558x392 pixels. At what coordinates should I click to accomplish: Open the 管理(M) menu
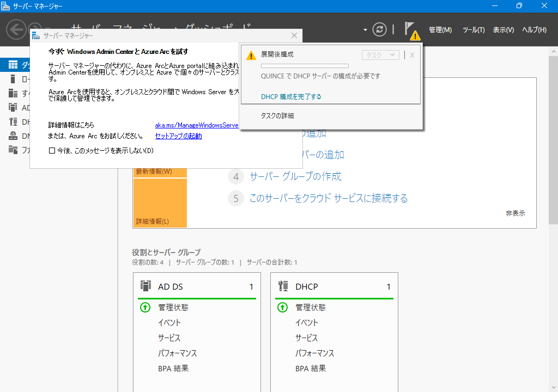pos(440,30)
